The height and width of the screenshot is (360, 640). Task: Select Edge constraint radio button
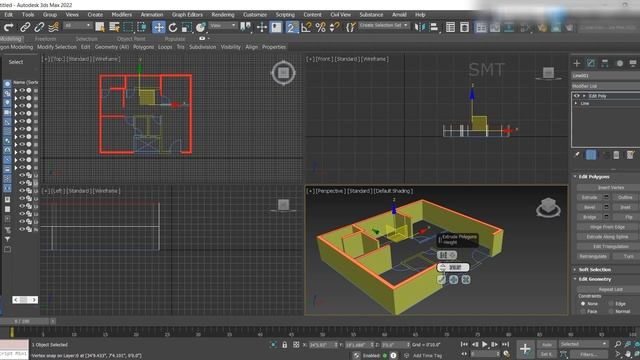(x=611, y=304)
